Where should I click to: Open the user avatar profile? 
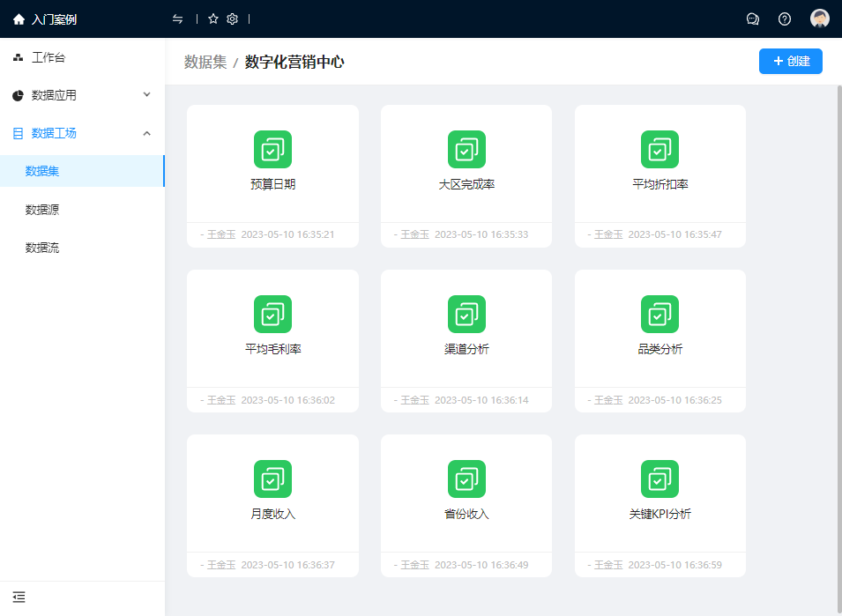(x=820, y=19)
